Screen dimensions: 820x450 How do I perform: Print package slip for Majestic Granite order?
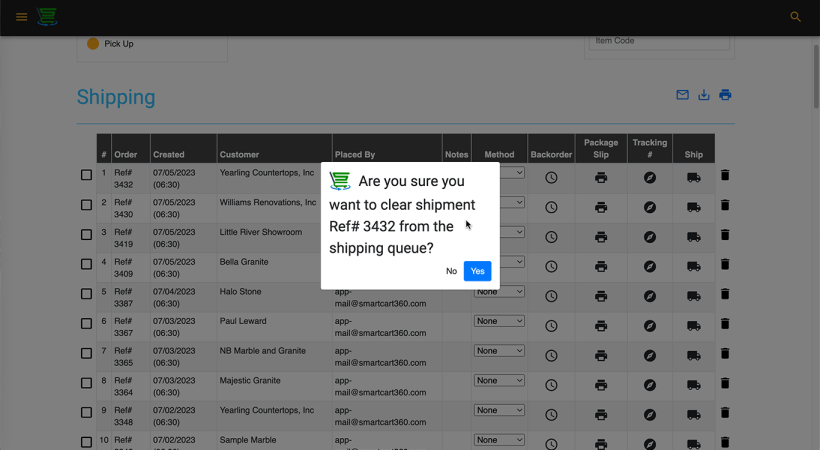tap(601, 385)
